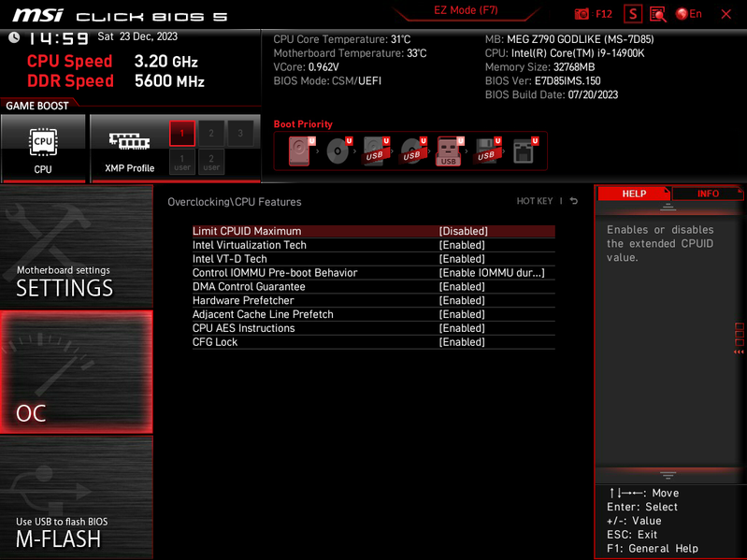The width and height of the screenshot is (747, 560).
Task: Toggle the CPU Game Boost button
Action: pyautogui.click(x=43, y=148)
